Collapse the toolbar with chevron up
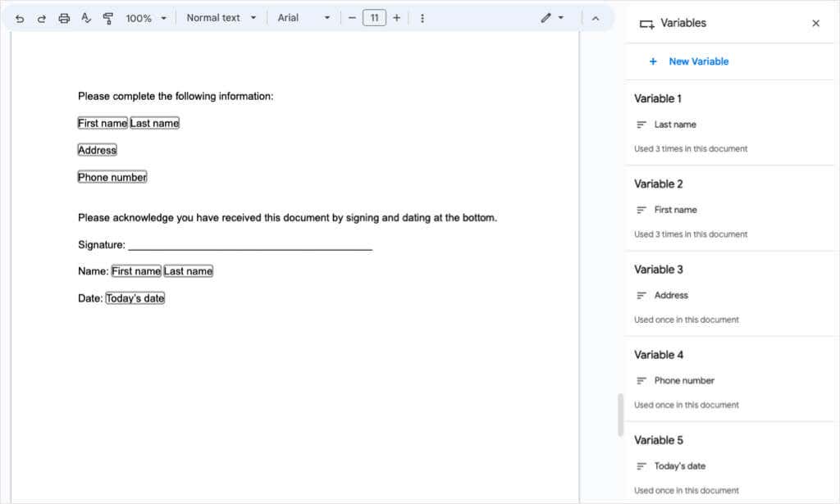Image resolution: width=840 pixels, height=504 pixels. pos(596,18)
